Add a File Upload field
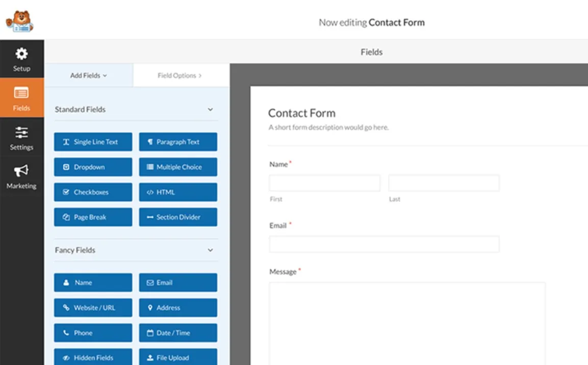 click(x=178, y=357)
